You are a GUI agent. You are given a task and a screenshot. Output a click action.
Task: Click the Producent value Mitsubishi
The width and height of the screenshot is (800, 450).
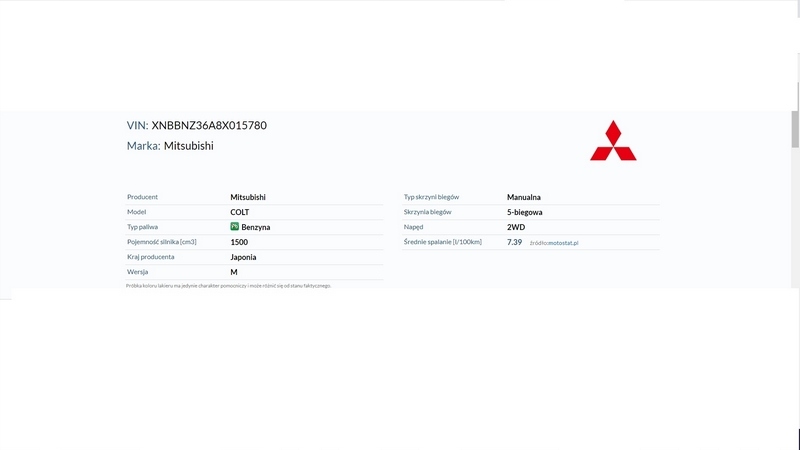(248, 197)
